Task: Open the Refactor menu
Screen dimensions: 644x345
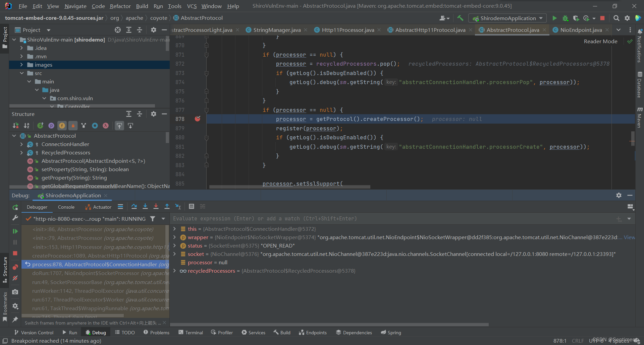Action: pyautogui.click(x=120, y=6)
